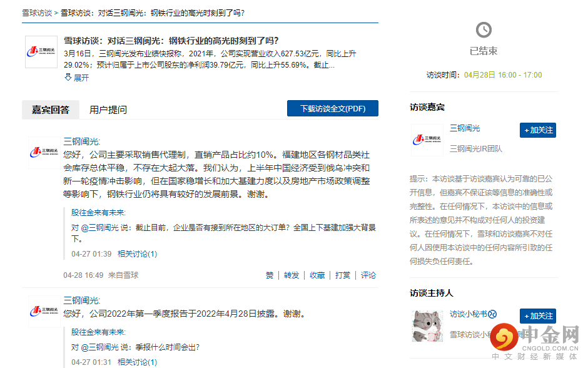Open user 股往金来有未来 in first question
588x368 pixels.
[98, 213]
